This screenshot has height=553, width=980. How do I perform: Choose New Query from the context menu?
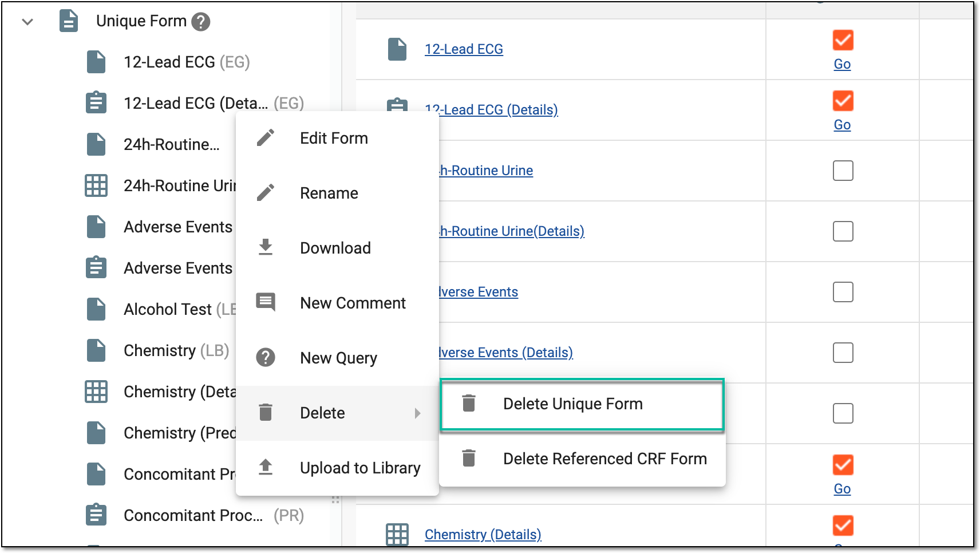pyautogui.click(x=337, y=358)
